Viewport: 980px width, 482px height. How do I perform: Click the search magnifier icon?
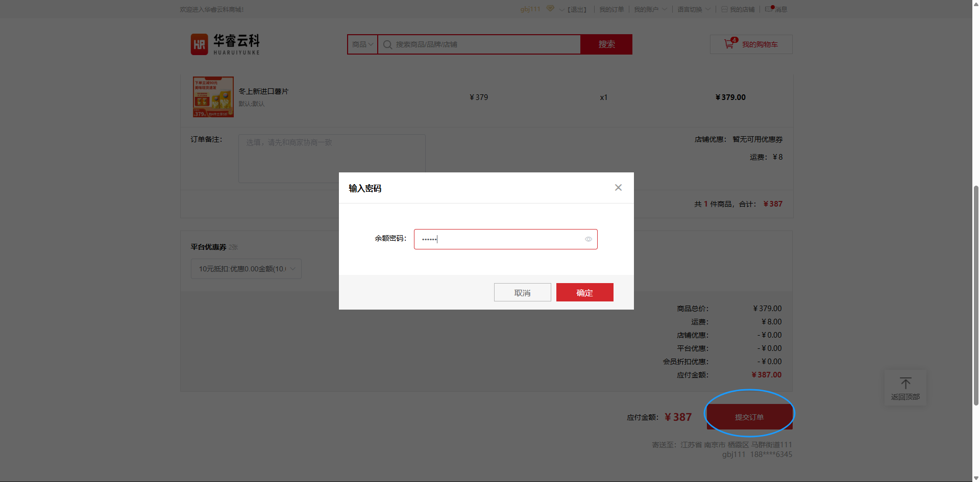[387, 45]
